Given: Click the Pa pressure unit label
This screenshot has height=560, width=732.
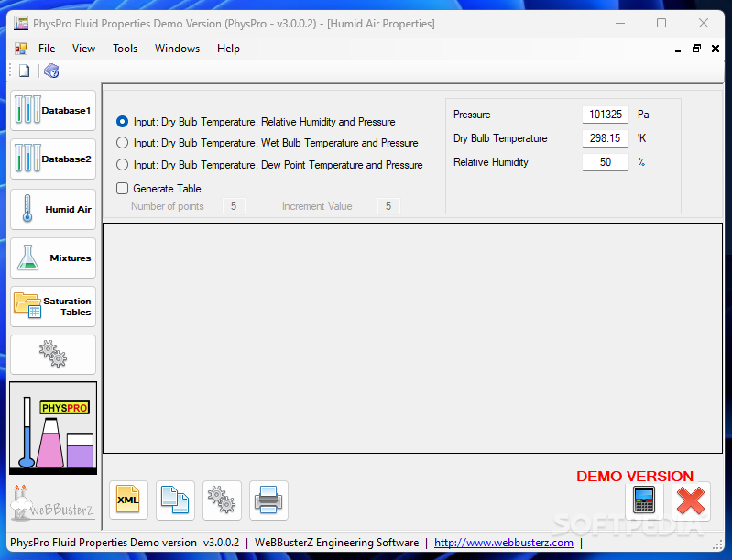Looking at the screenshot, I should coord(643,115).
